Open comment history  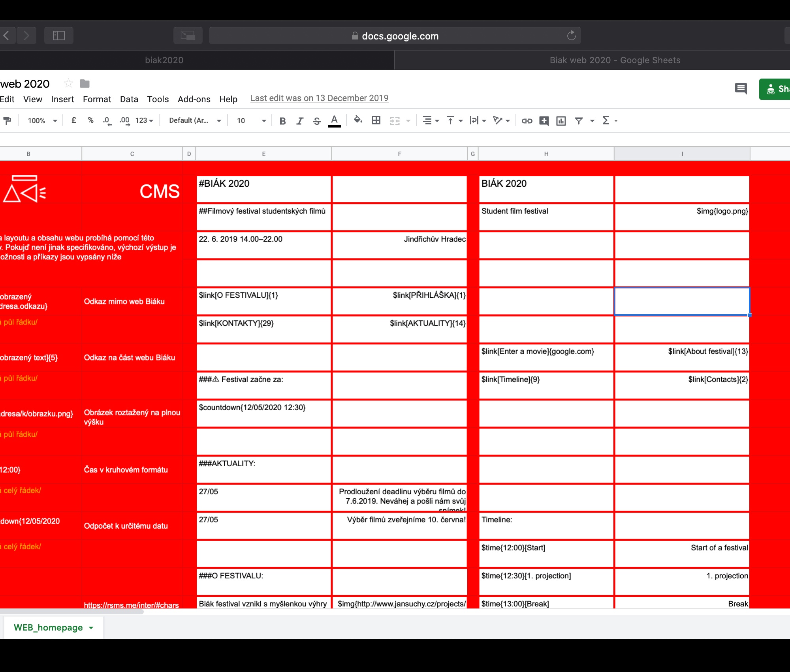pyautogui.click(x=741, y=89)
